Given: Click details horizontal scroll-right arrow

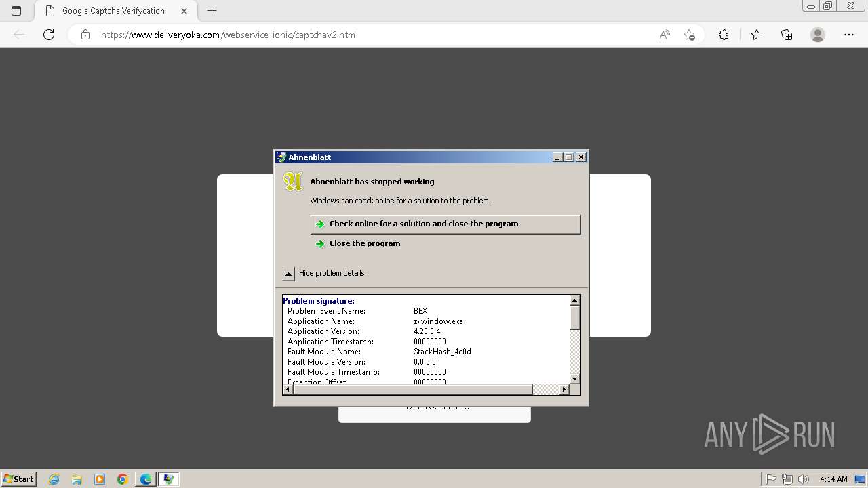Looking at the screenshot, I should 564,390.
